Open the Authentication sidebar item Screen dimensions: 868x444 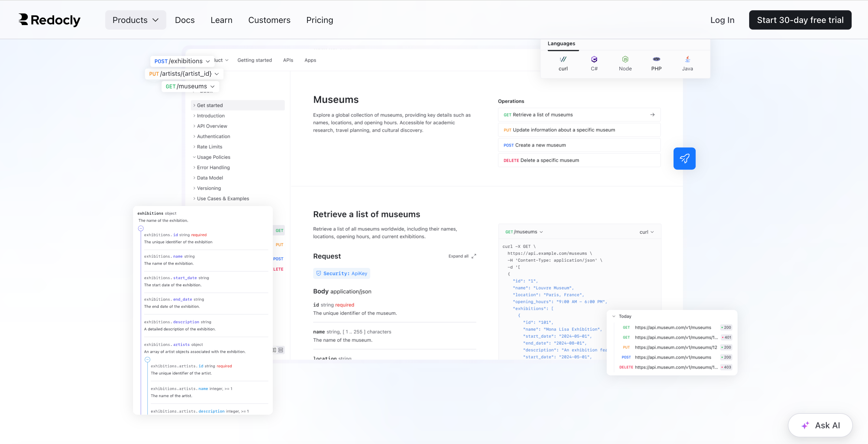click(x=213, y=136)
